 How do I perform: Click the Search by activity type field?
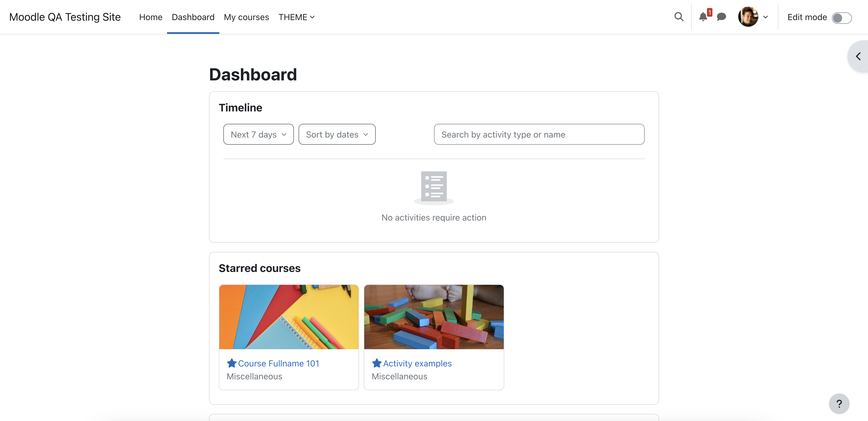(539, 134)
